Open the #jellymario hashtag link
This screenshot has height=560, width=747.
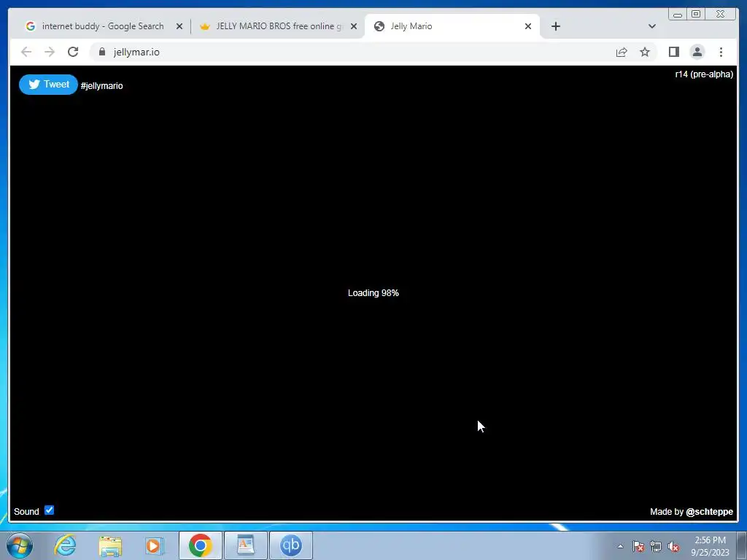pos(101,86)
